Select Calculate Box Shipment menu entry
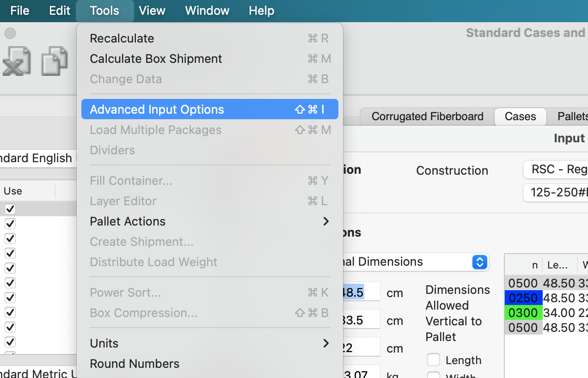This screenshot has width=588, height=378. [209, 59]
